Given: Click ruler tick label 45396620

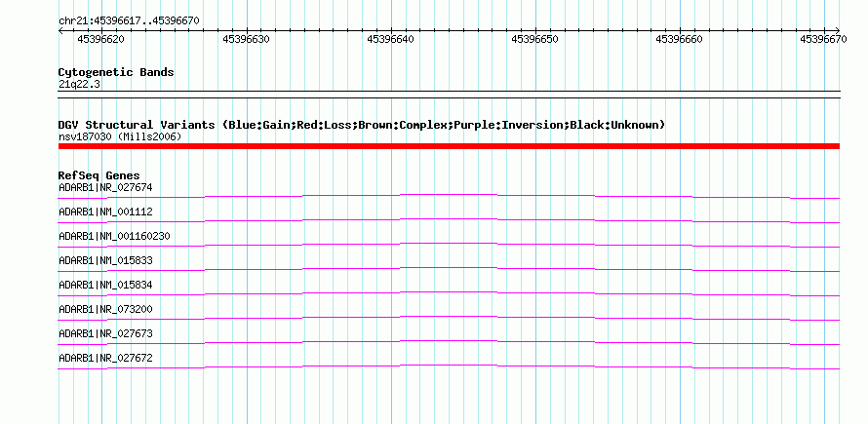Looking at the screenshot, I should pos(100,39).
